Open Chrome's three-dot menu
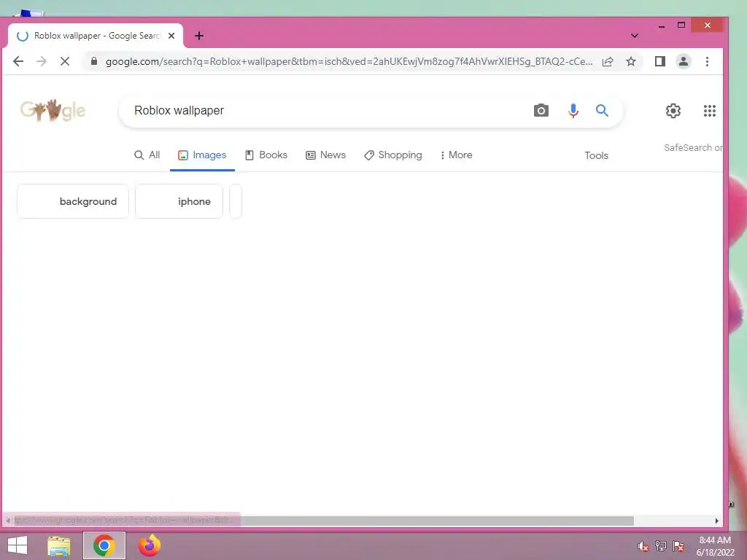 707,61
